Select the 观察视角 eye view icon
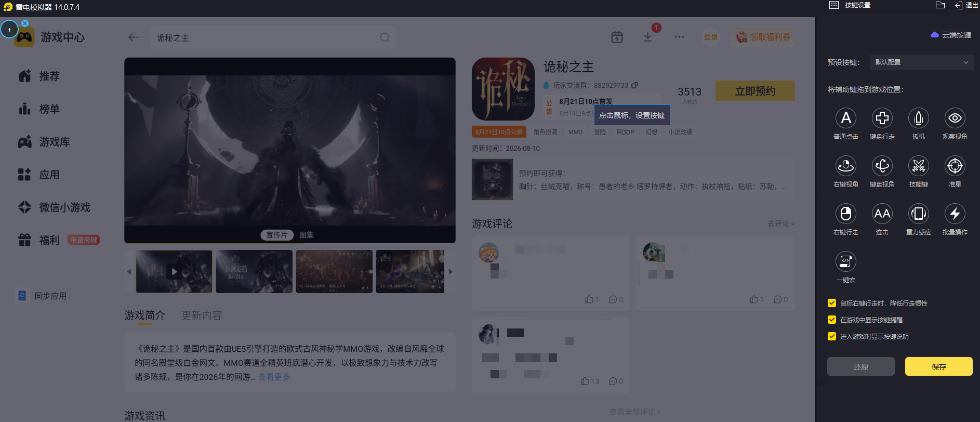The image size is (980, 422). point(955,118)
